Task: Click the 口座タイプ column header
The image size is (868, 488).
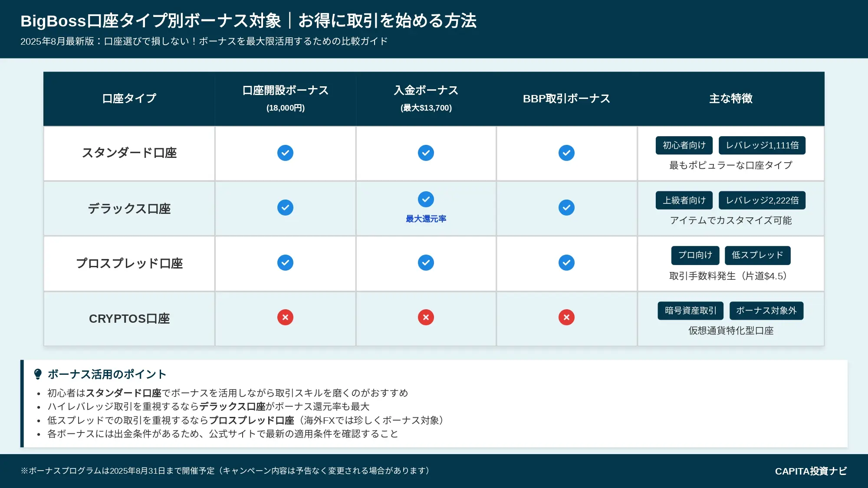Action: pos(129,98)
